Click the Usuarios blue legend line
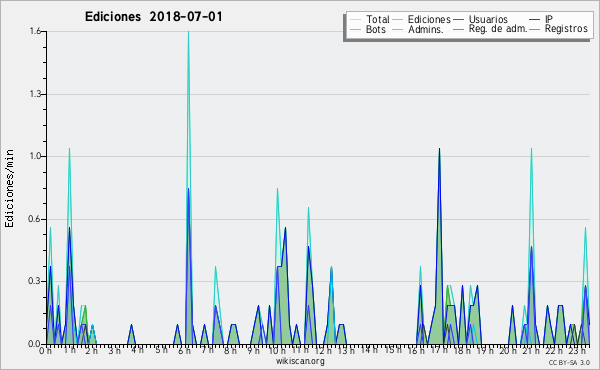Screen dimensions: 600x370 458,20
